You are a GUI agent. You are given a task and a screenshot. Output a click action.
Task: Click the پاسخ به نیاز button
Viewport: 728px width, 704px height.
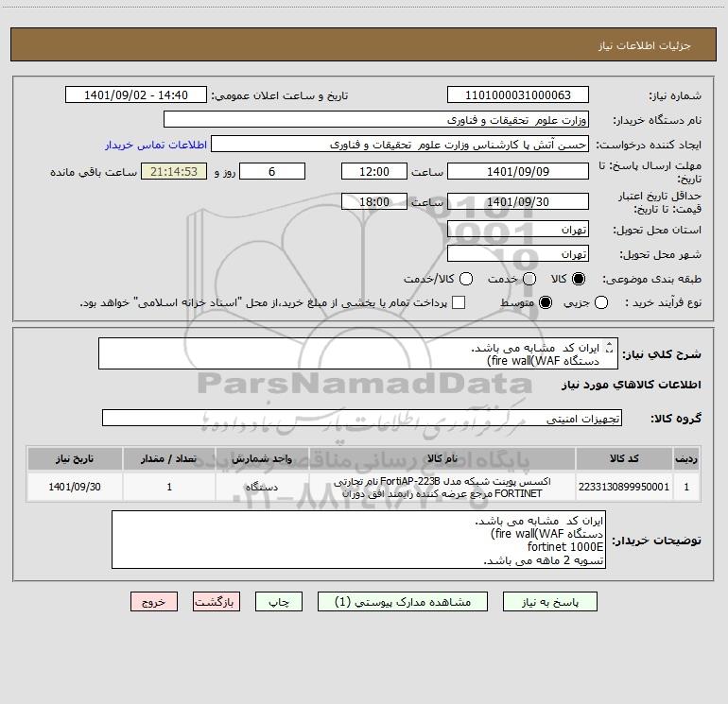coord(550,602)
